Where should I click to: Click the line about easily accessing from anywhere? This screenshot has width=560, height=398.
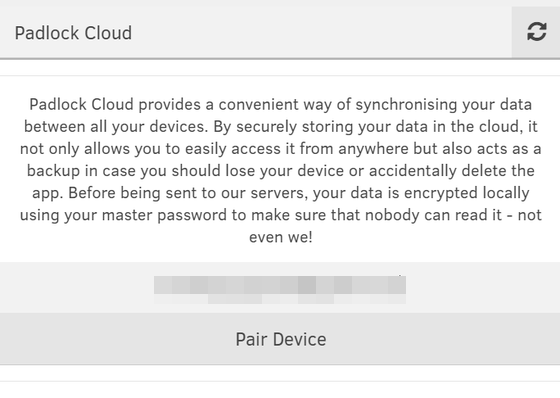(281, 149)
